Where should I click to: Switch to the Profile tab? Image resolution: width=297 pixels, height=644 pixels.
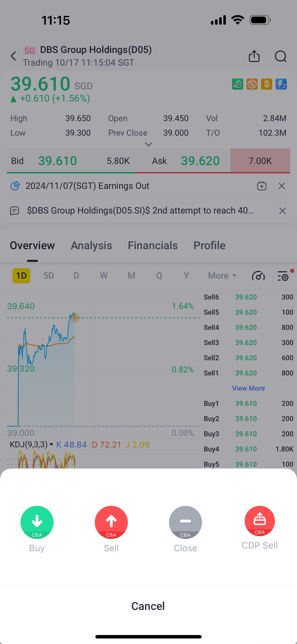[x=210, y=246]
